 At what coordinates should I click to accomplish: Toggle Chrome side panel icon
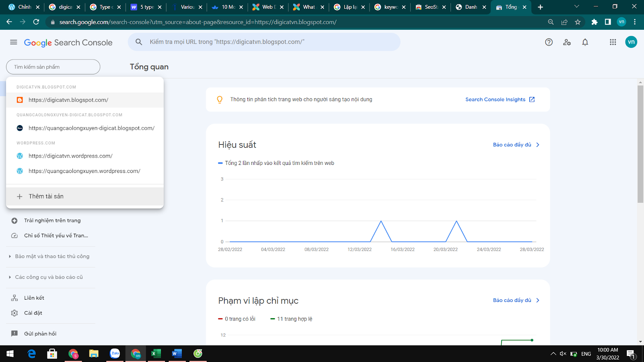tap(608, 22)
